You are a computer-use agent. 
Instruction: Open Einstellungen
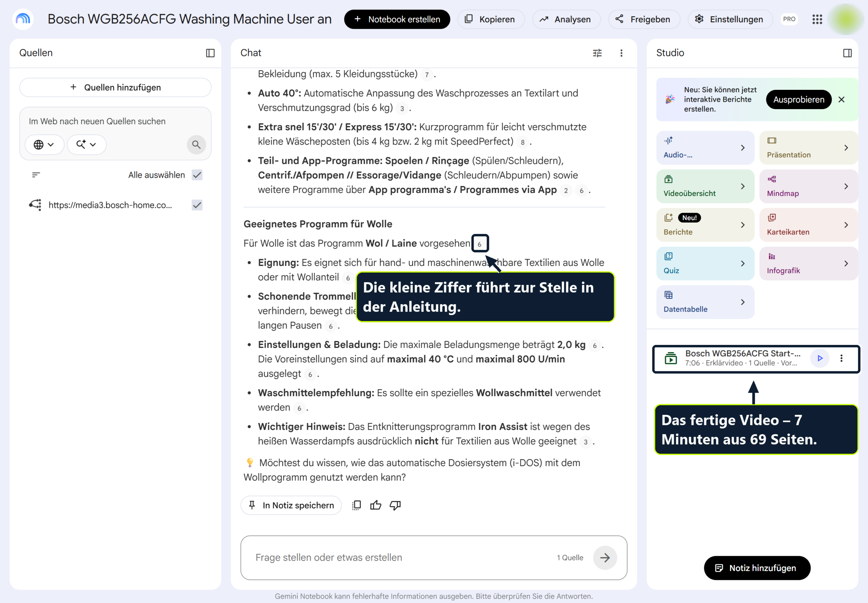click(x=730, y=19)
